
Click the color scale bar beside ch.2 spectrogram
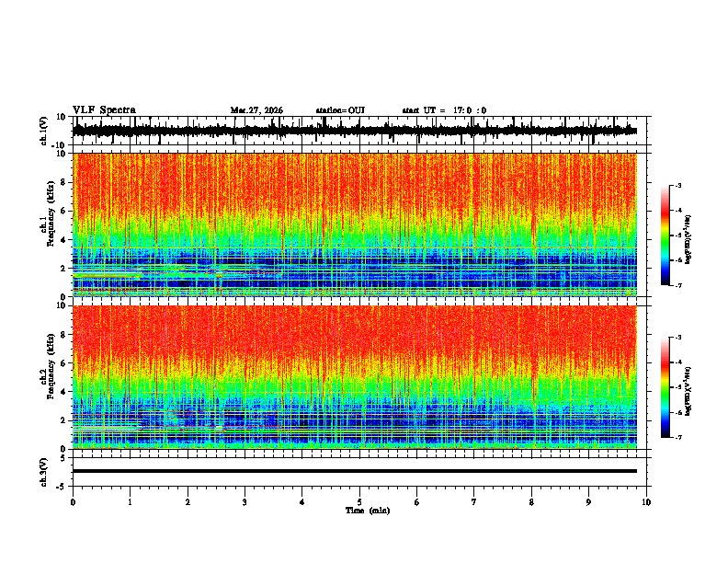[665, 387]
